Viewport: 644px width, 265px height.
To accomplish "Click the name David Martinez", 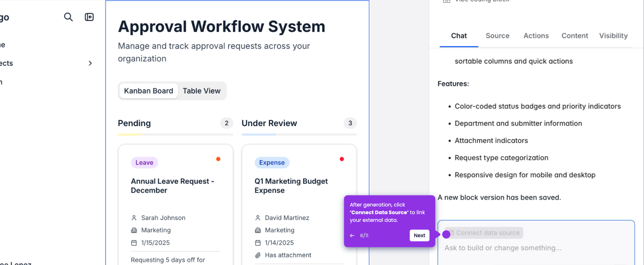I will coord(287,218).
